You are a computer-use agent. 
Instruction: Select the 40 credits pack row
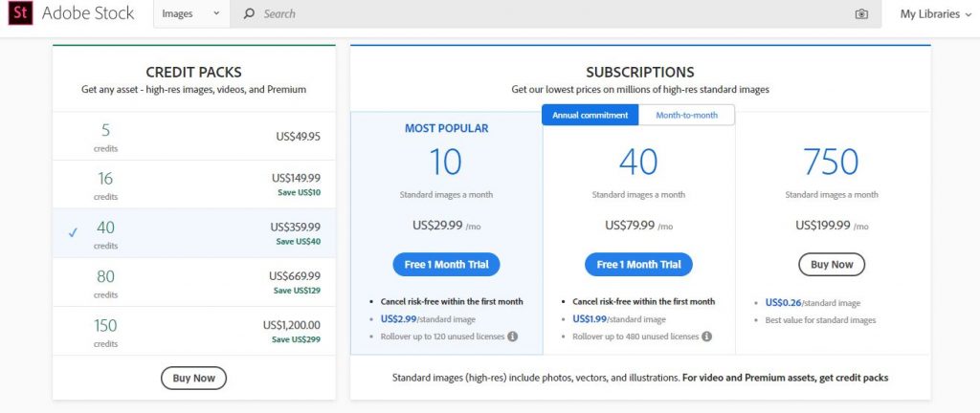point(193,232)
